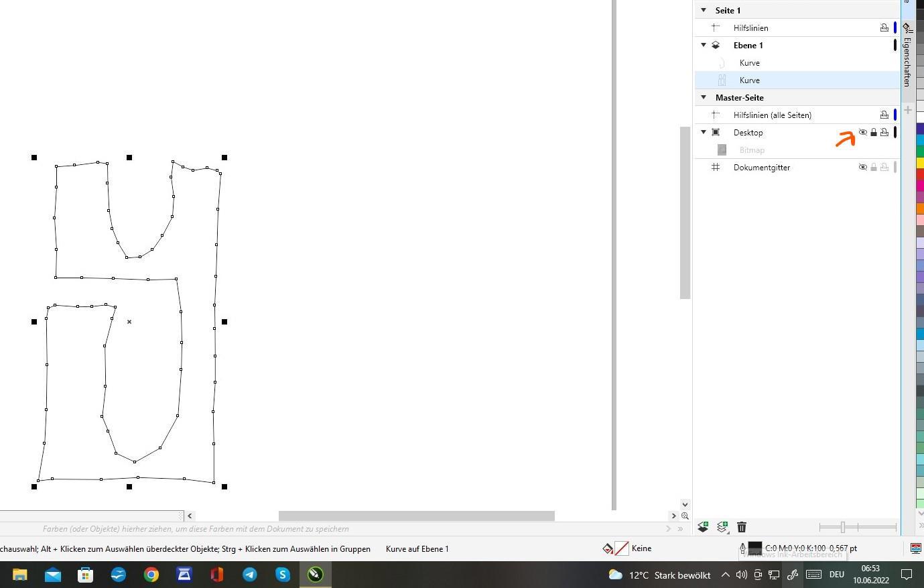Screen dimensions: 924x588
Task: Open CorelDRAW from the taskbar
Action: (316, 575)
